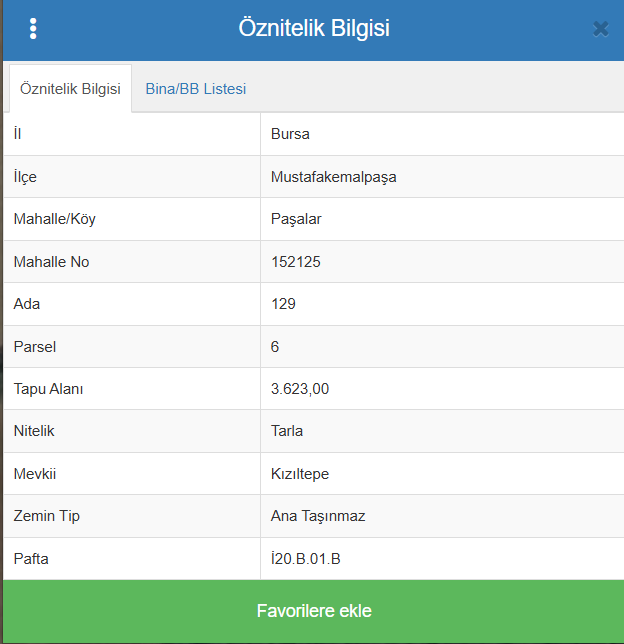Click the Mahalle/Köy label

pyautogui.click(x=55, y=219)
